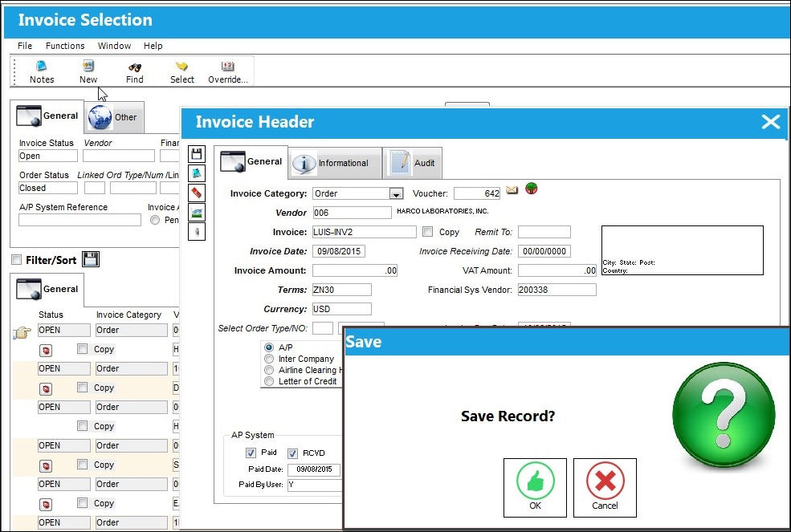Click the envelope icon next to Voucher field
791x532 pixels.
(512, 189)
